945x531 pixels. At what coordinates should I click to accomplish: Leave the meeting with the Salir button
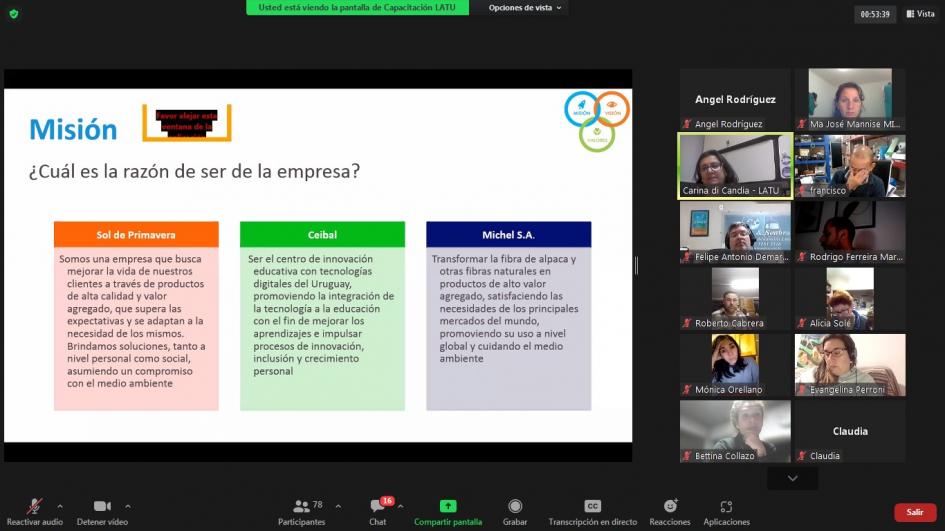915,512
